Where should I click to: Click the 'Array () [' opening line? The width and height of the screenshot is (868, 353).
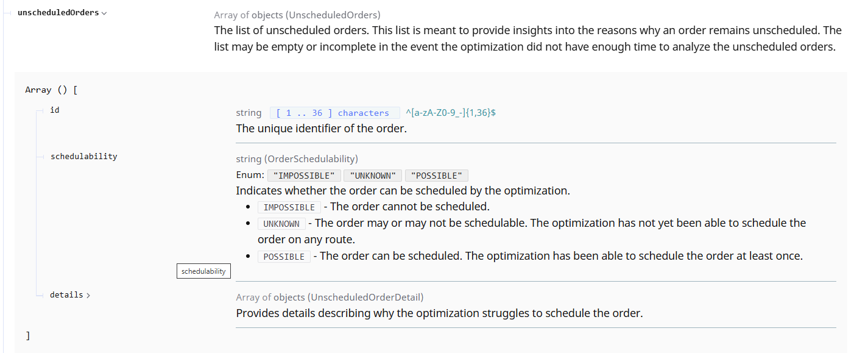pos(51,90)
